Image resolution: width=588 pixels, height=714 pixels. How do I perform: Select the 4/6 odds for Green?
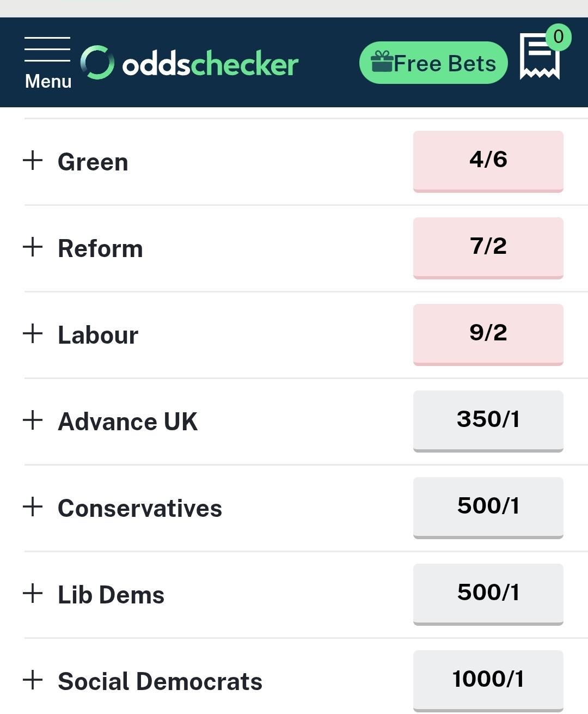[488, 161]
